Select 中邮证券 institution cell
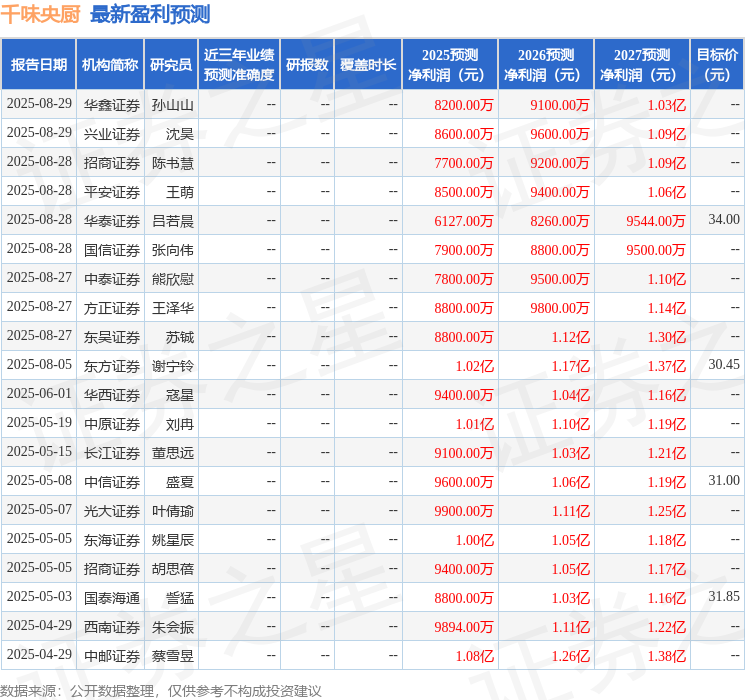The image size is (745, 700). (x=112, y=656)
